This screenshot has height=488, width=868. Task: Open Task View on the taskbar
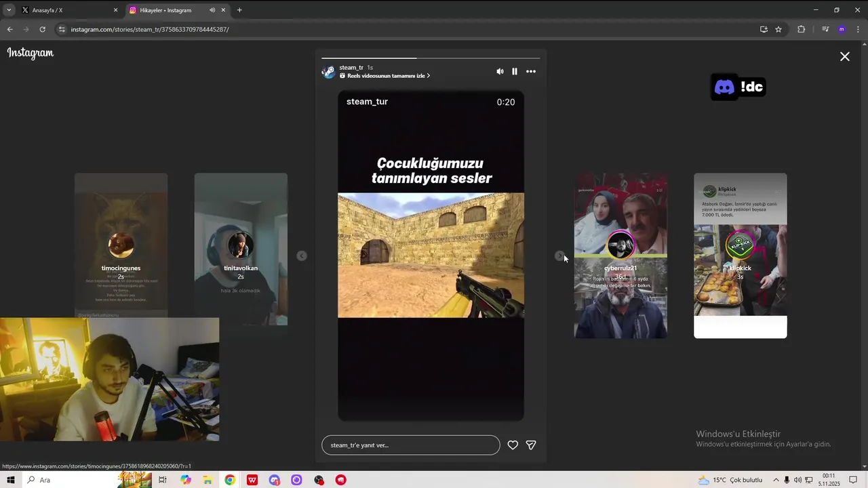[x=163, y=480]
